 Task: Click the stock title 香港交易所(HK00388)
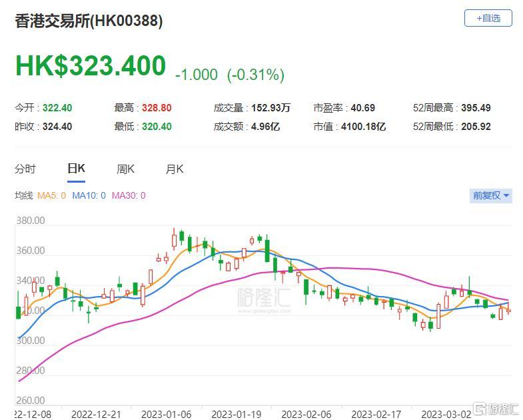point(89,21)
